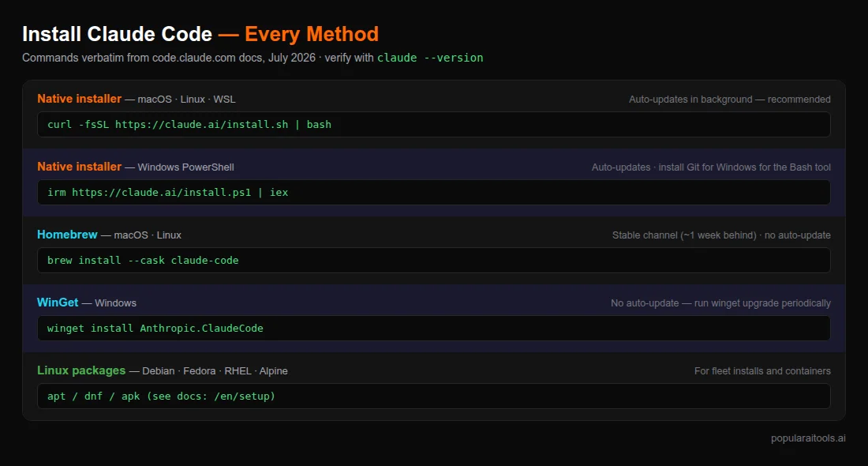Select the 'apt / dnf / apk' command box
The image size is (868, 466).
pos(433,396)
